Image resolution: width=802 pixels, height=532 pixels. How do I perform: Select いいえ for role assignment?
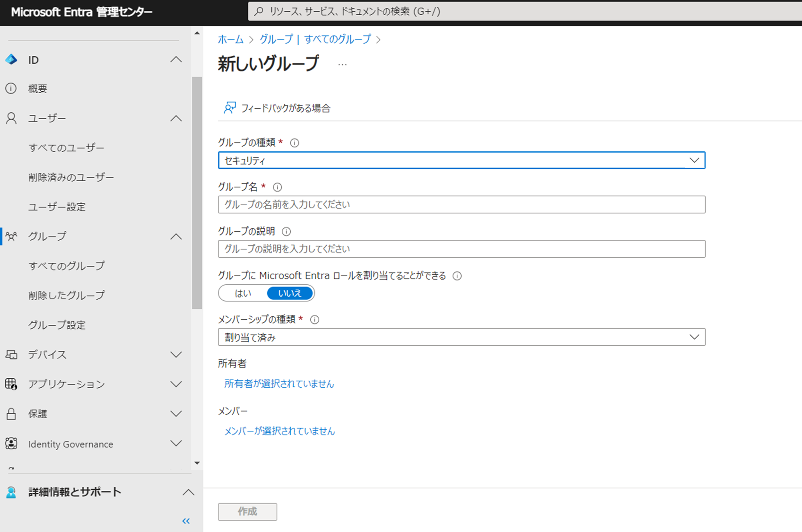pos(290,293)
